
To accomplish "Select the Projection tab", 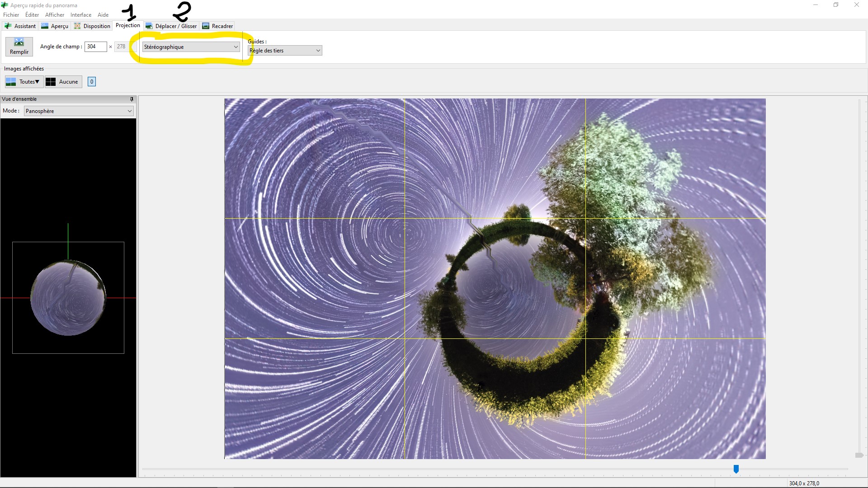I will point(128,25).
